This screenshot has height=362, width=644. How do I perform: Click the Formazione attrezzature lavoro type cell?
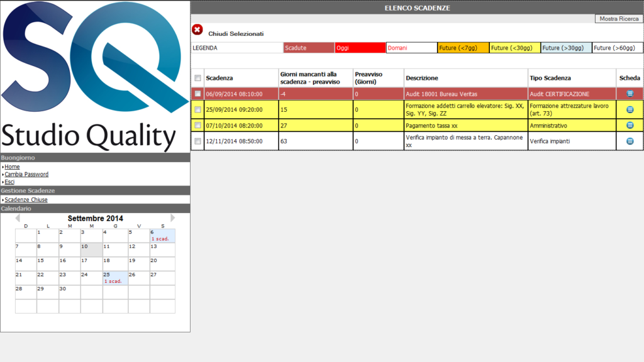(572, 109)
